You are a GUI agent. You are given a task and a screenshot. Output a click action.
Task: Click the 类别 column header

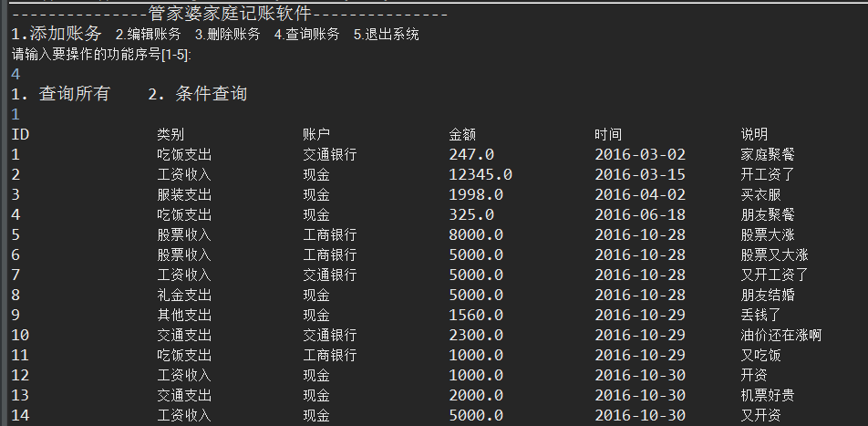click(170, 134)
